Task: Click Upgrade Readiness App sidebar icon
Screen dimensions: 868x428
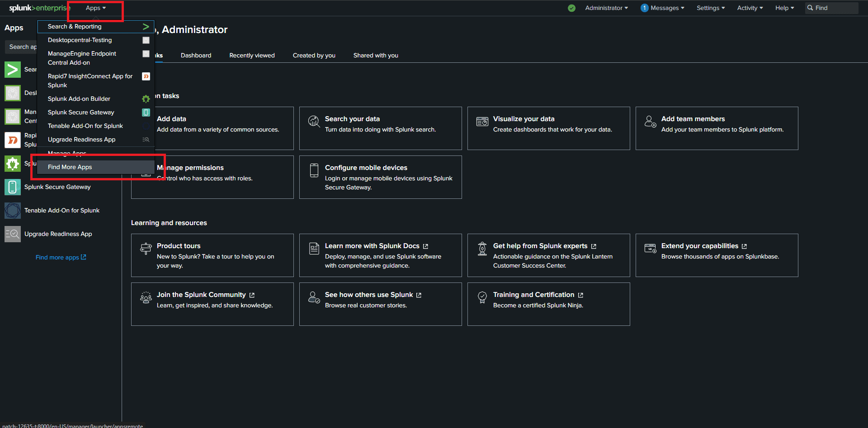Action: point(13,234)
